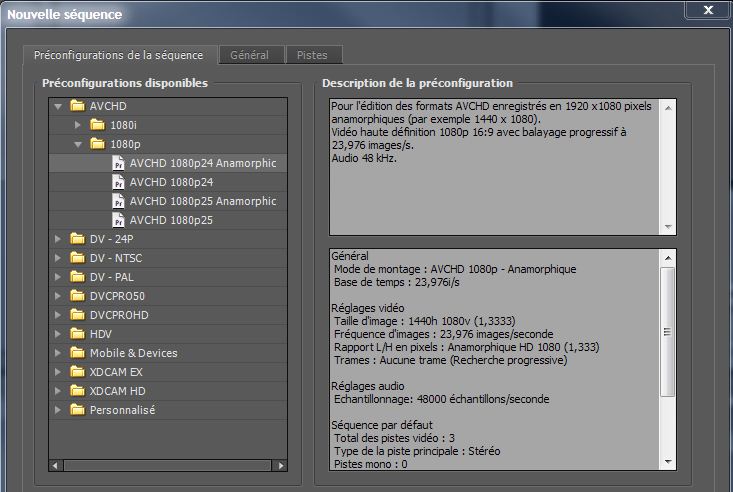This screenshot has height=492, width=733.
Task: Click the XDCAM EX folder icon
Action: click(77, 372)
